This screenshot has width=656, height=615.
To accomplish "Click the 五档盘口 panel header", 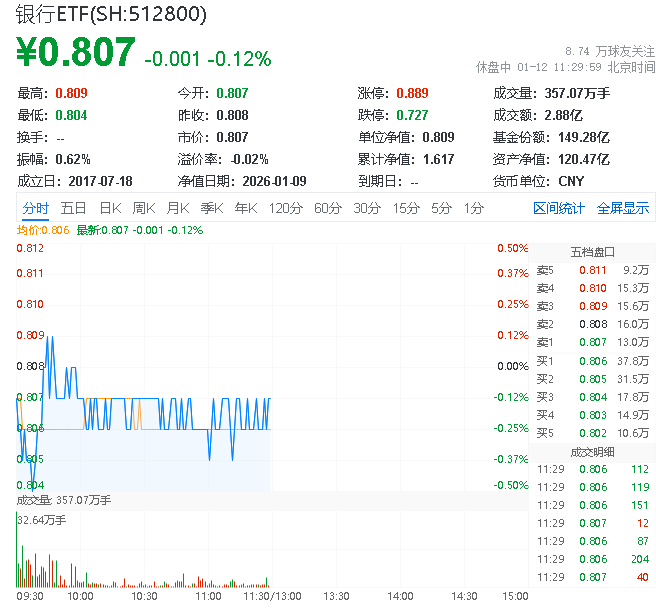I will 592,252.
